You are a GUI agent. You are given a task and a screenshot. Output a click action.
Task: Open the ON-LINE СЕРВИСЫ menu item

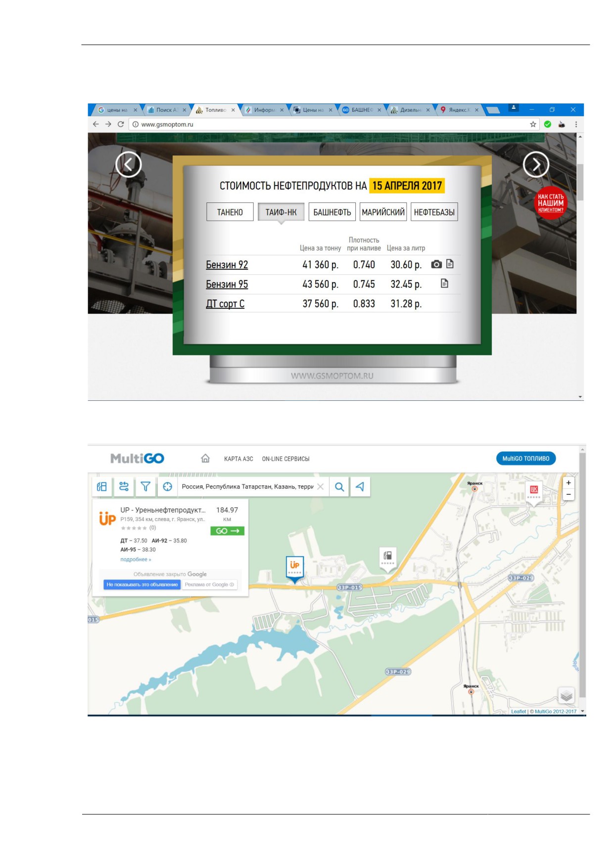tap(285, 459)
